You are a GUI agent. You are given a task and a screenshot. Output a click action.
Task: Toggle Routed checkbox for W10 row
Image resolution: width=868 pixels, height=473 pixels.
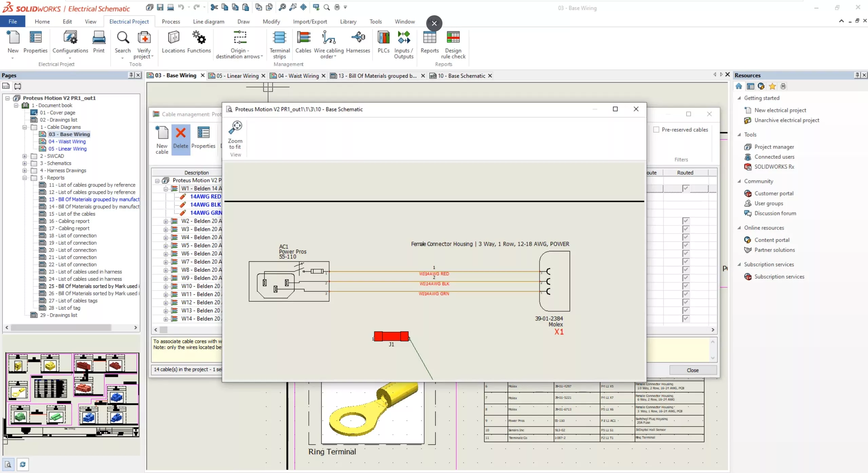(x=685, y=286)
